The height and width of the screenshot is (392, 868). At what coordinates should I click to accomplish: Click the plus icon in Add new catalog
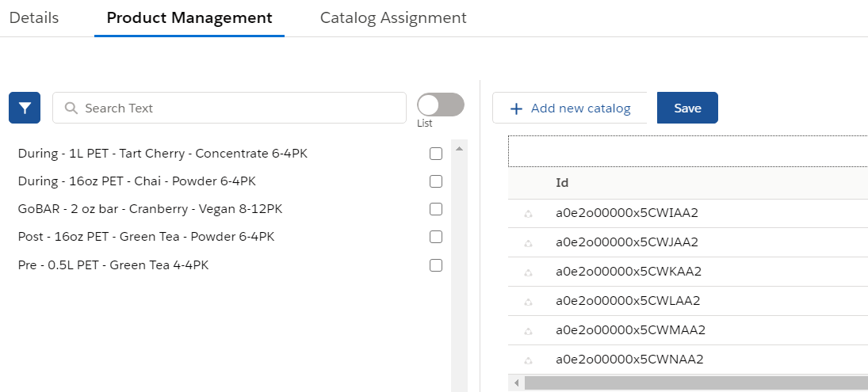click(516, 108)
